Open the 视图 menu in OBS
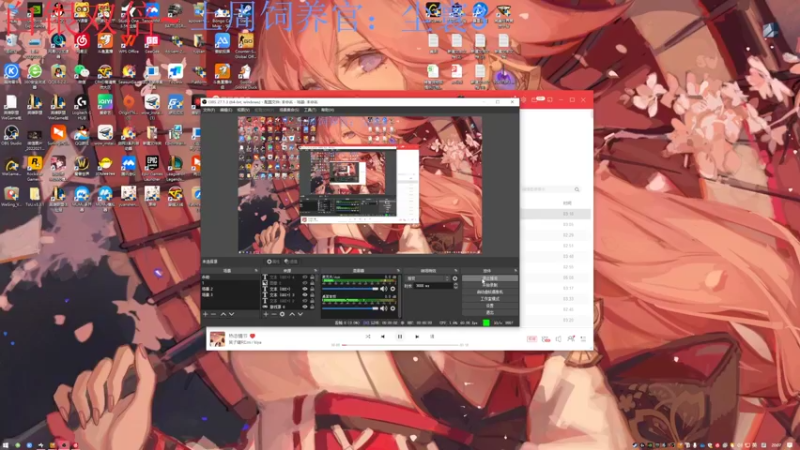This screenshot has width=800, height=450. pos(243,110)
